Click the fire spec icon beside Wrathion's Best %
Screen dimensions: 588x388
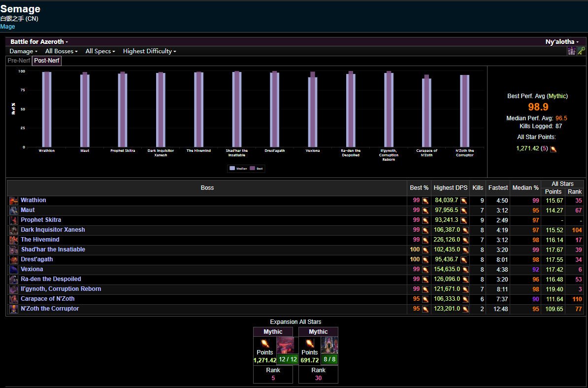(425, 200)
